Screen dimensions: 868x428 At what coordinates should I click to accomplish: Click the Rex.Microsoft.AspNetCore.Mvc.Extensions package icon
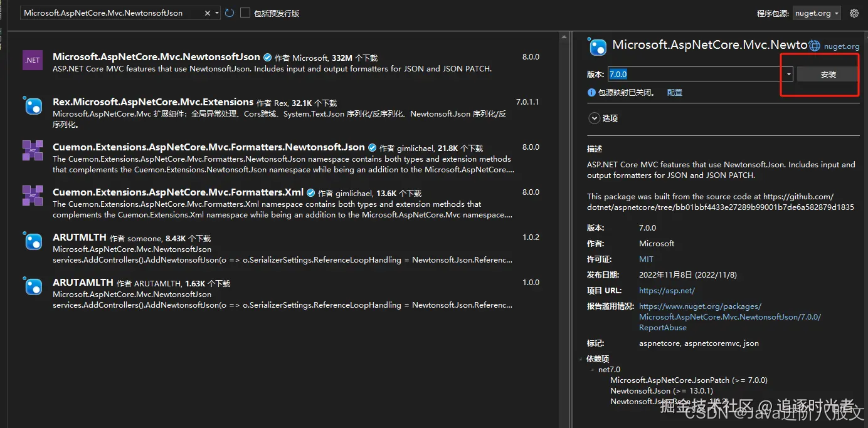[32, 105]
